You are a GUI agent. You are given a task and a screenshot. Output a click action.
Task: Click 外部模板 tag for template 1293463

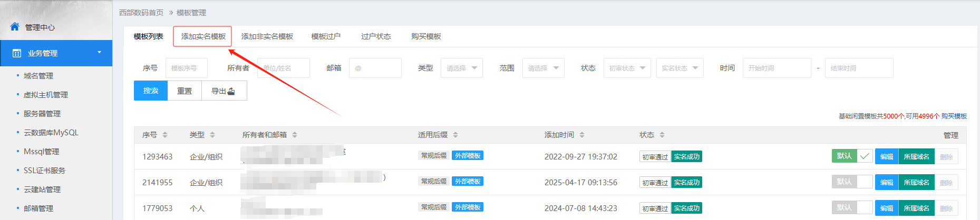[468, 155]
